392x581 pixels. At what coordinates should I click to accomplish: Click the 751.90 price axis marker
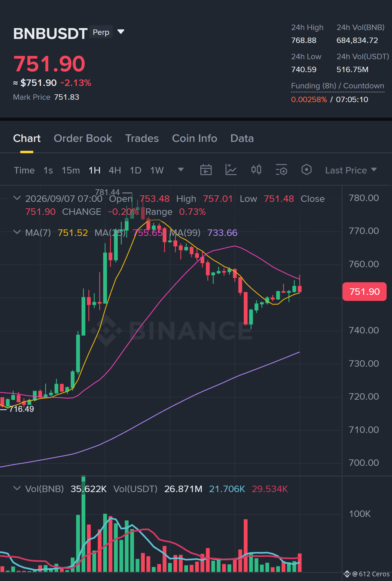click(x=364, y=292)
